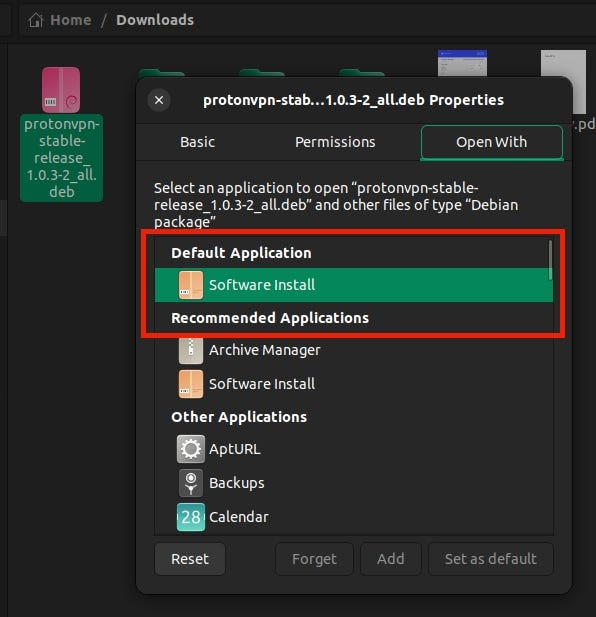
Task: Click the Other Applications heading
Action: pos(239,417)
